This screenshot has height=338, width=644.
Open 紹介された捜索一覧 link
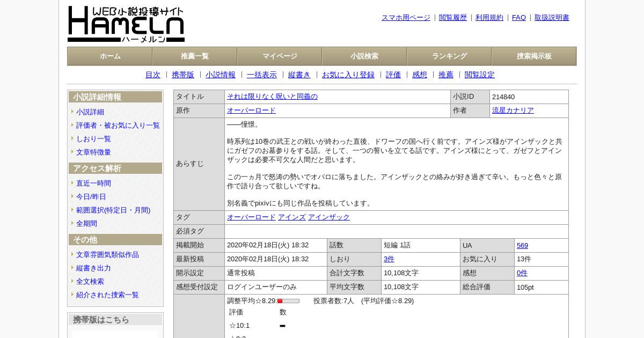[107, 295]
